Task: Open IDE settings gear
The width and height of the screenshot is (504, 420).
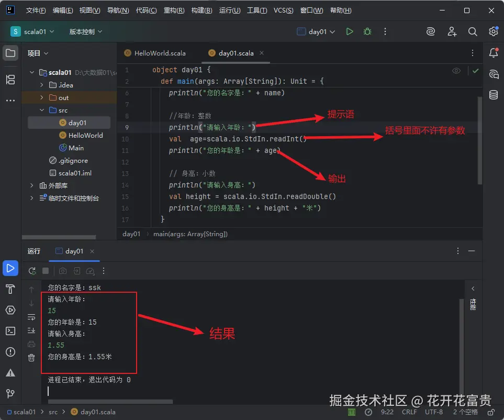Action: click(x=494, y=31)
